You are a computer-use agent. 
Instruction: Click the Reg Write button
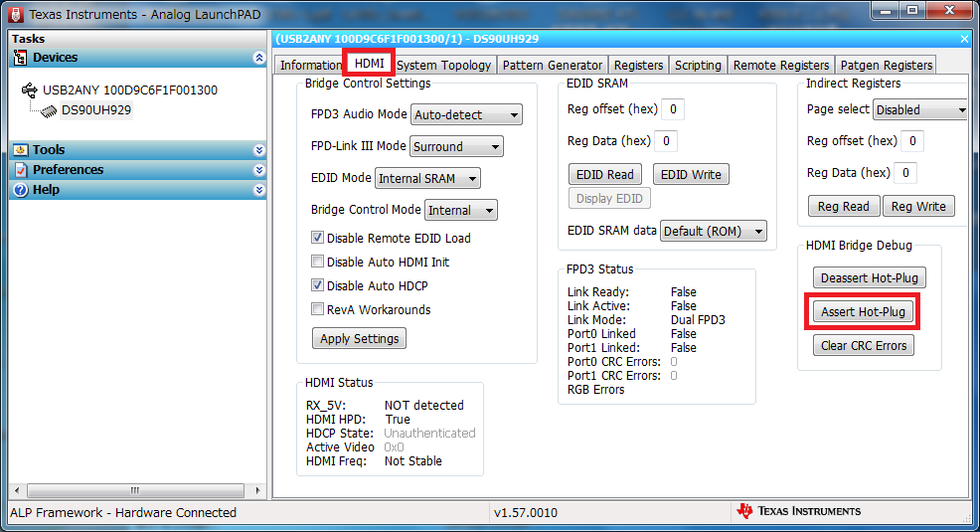point(918,206)
